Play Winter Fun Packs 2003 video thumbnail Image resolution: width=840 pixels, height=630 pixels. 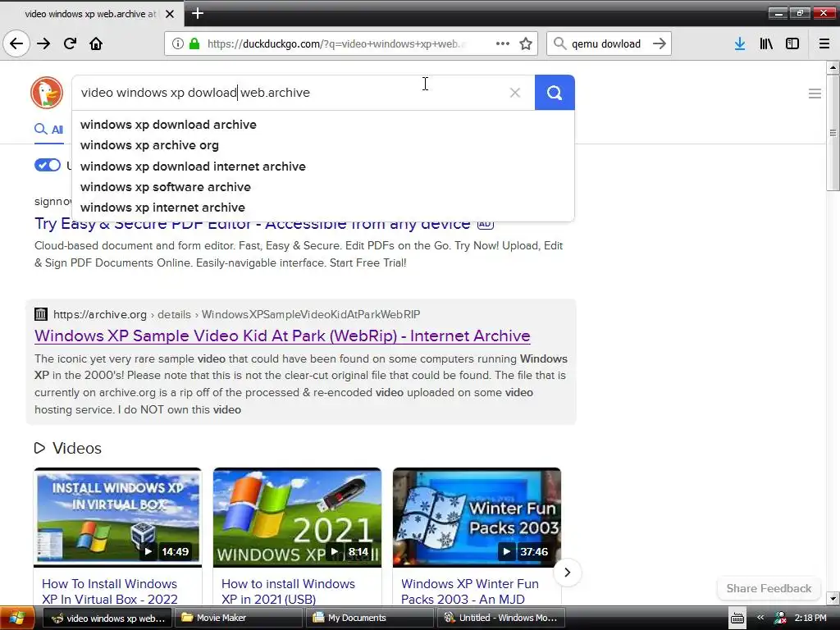click(x=477, y=517)
